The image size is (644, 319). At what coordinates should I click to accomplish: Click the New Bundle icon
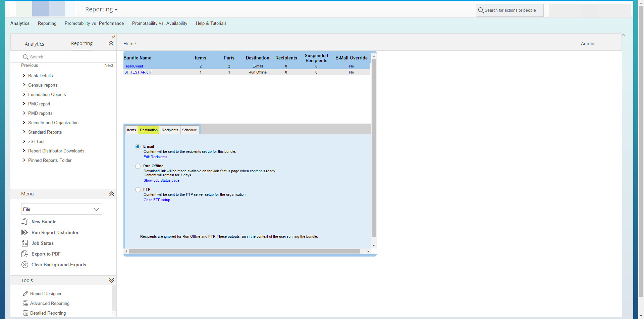[25, 222]
